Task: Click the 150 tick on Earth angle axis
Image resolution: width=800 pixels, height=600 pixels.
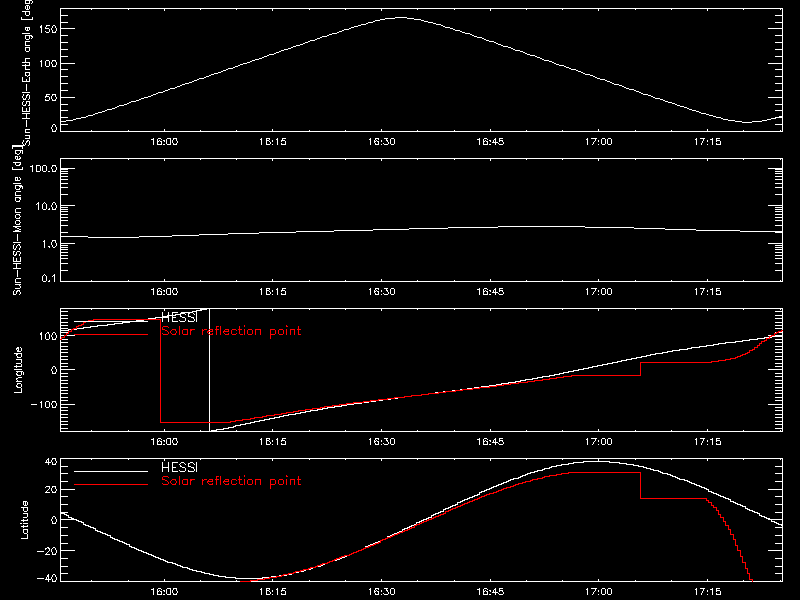Action: pos(48,29)
